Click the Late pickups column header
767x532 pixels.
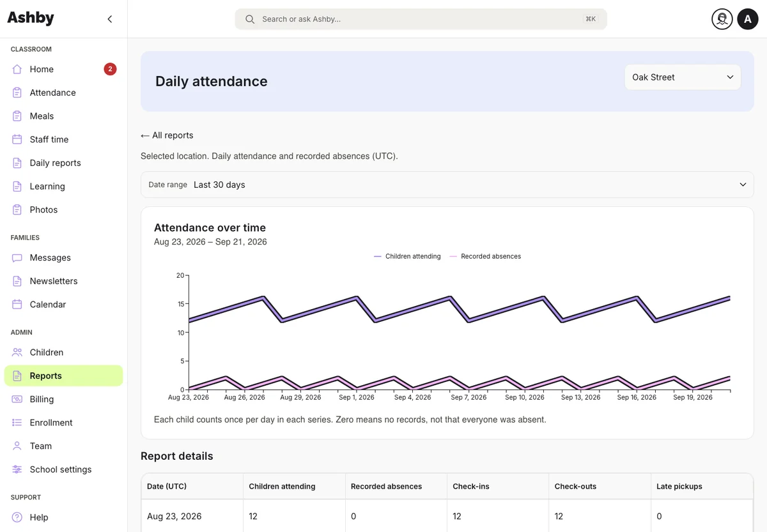(702, 487)
